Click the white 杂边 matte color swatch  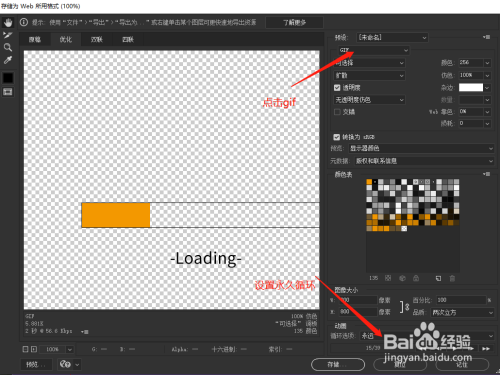tap(471, 87)
